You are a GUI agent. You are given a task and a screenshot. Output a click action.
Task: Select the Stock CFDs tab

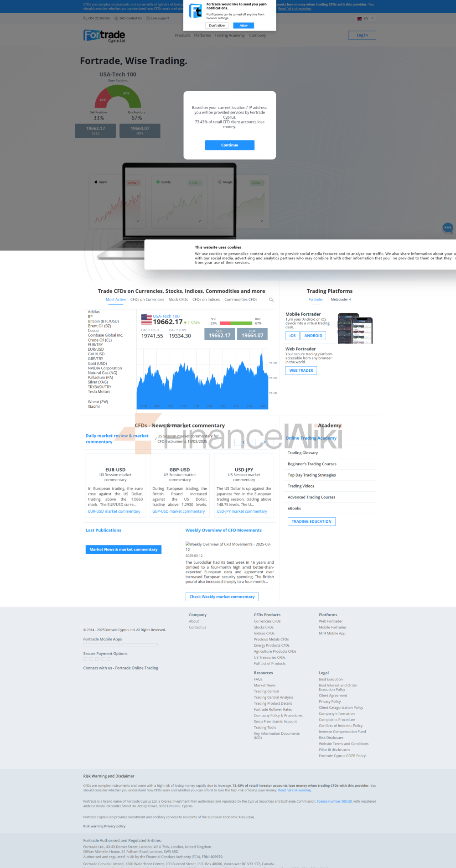[x=178, y=300]
